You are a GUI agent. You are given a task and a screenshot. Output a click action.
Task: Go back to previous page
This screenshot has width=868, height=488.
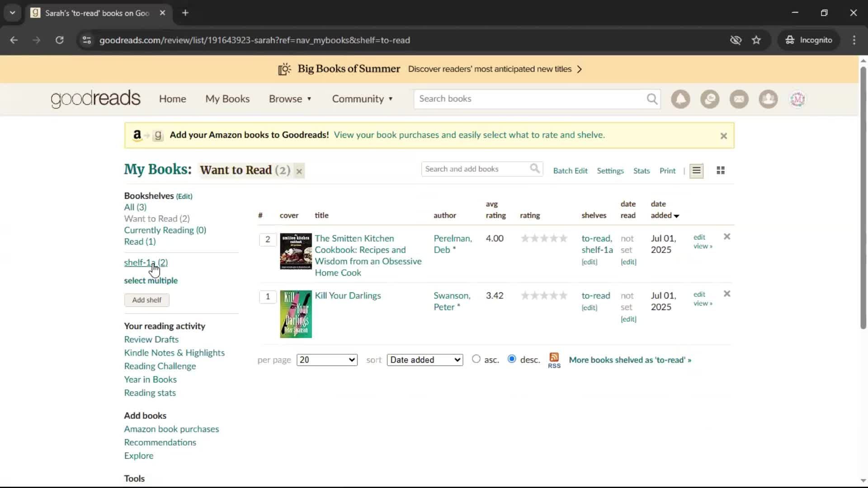pyautogui.click(x=14, y=40)
